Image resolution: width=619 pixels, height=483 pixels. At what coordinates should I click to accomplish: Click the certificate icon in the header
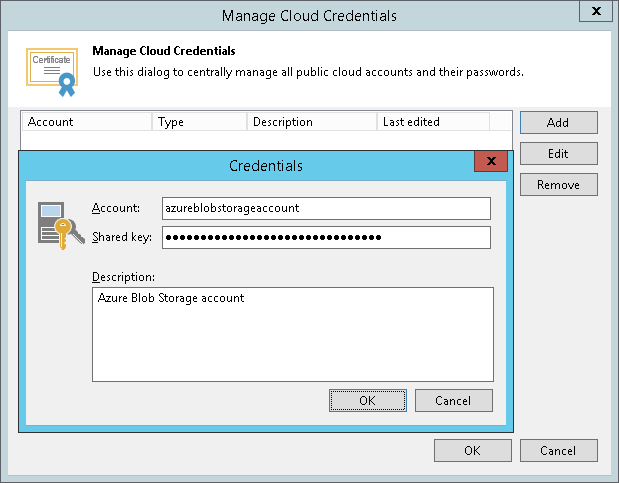[x=51, y=69]
